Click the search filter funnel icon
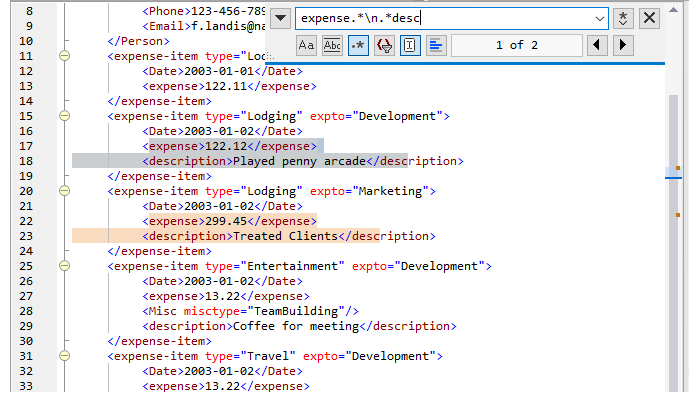Screen dimensions: 700x400 tap(385, 45)
